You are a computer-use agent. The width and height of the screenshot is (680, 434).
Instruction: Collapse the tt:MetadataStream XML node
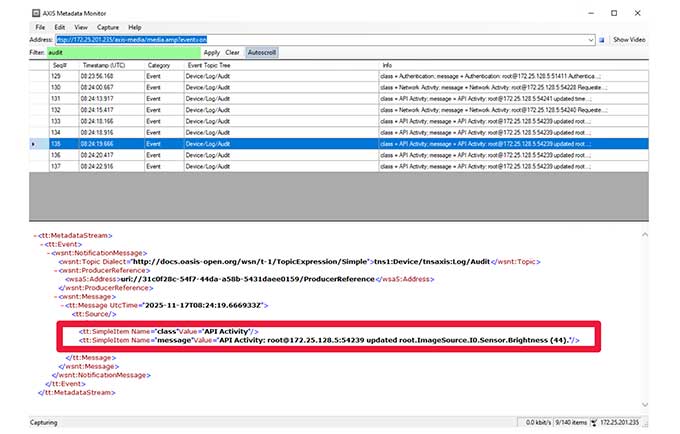pyautogui.click(x=29, y=233)
